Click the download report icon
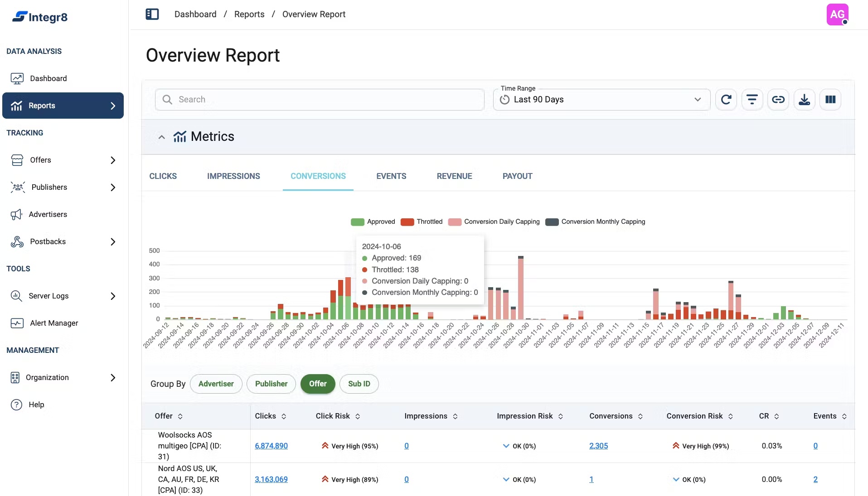This screenshot has height=496, width=868. (x=804, y=100)
